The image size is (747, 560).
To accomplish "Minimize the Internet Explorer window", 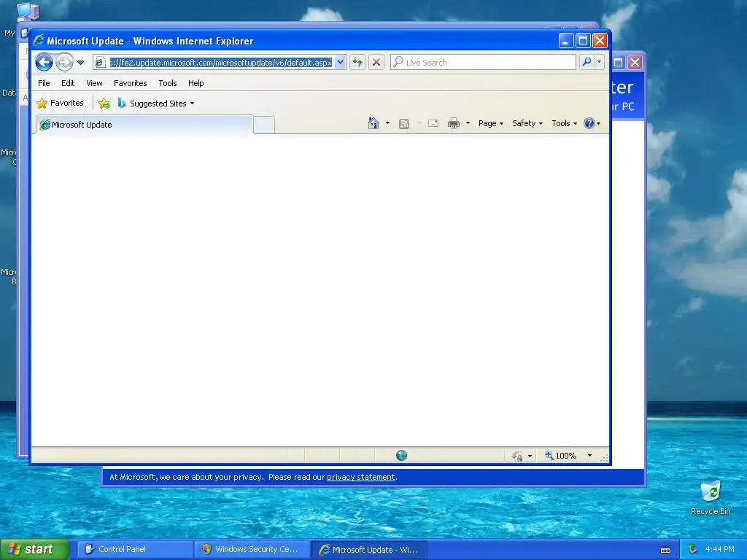I will coord(565,41).
